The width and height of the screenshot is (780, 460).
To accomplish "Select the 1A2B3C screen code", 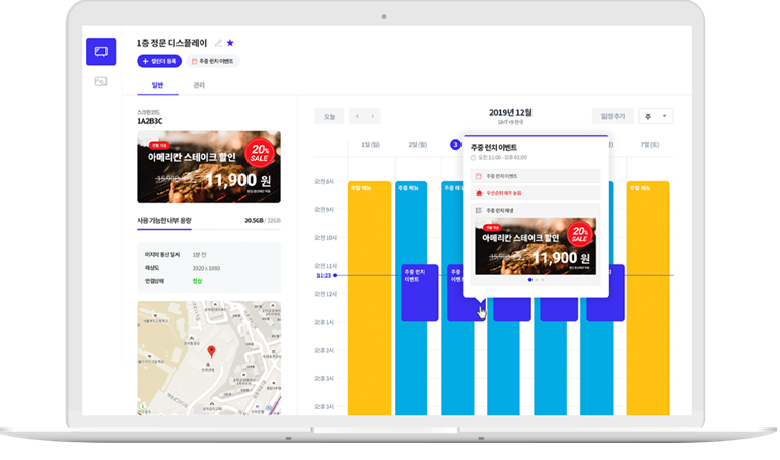I will (x=150, y=121).
